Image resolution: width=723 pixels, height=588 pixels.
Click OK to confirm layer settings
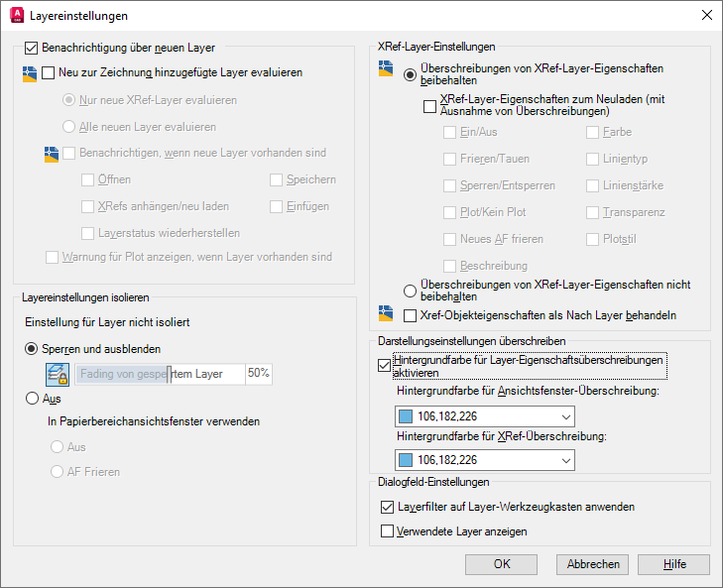[501, 564]
